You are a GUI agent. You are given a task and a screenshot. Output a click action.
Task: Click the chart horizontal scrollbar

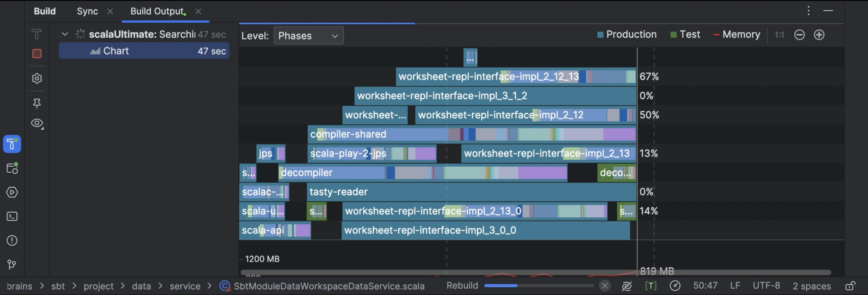click(536, 272)
